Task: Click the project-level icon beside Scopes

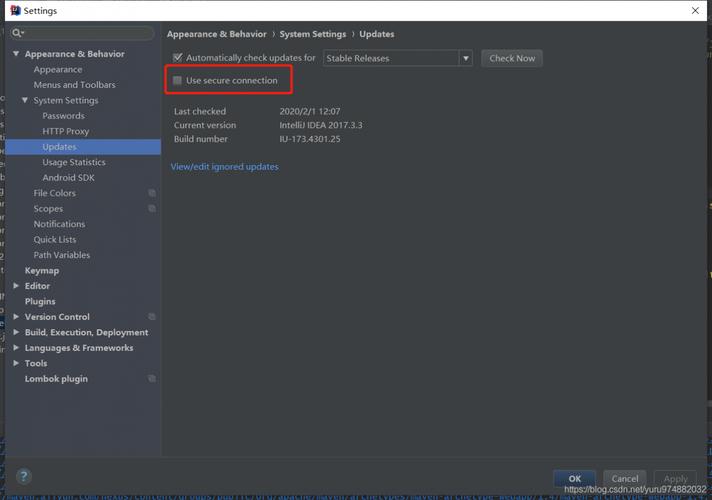Action: [x=152, y=208]
